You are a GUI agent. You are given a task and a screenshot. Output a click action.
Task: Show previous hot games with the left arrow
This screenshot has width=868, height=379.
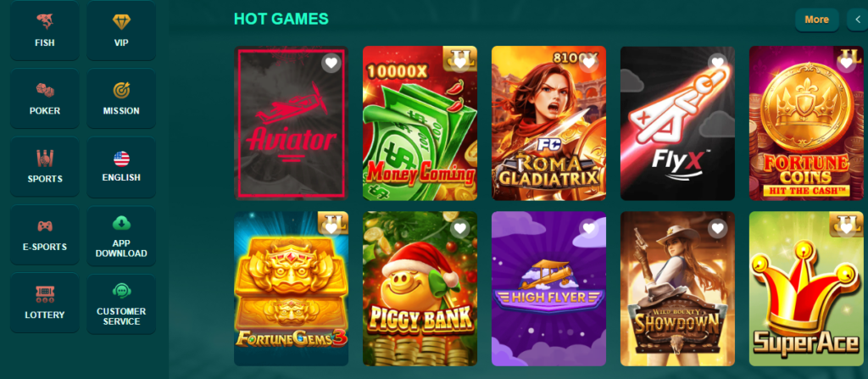(x=858, y=20)
